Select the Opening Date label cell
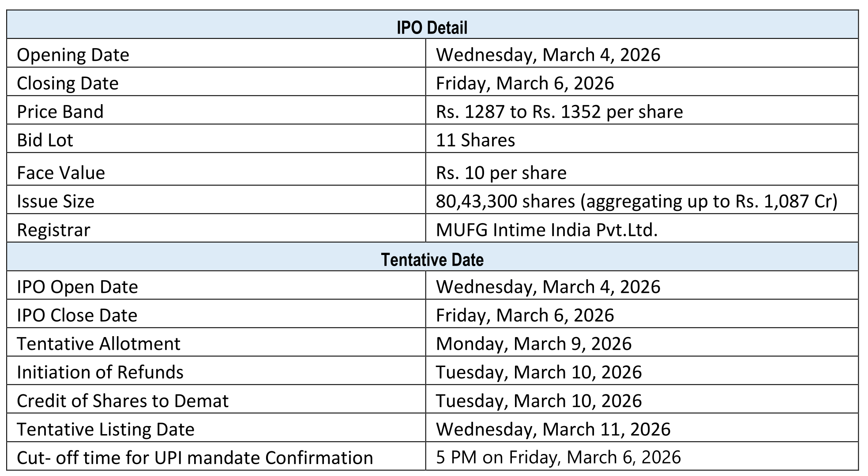Image resolution: width=868 pixels, height=476 pixels. [73, 55]
